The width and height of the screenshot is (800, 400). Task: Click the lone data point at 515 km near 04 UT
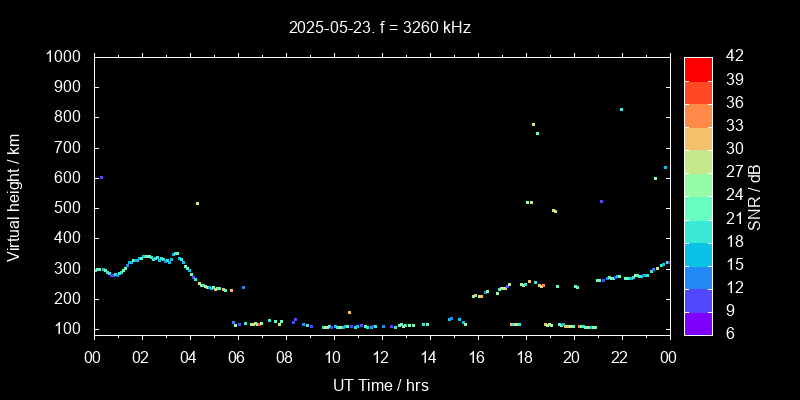click(x=197, y=203)
